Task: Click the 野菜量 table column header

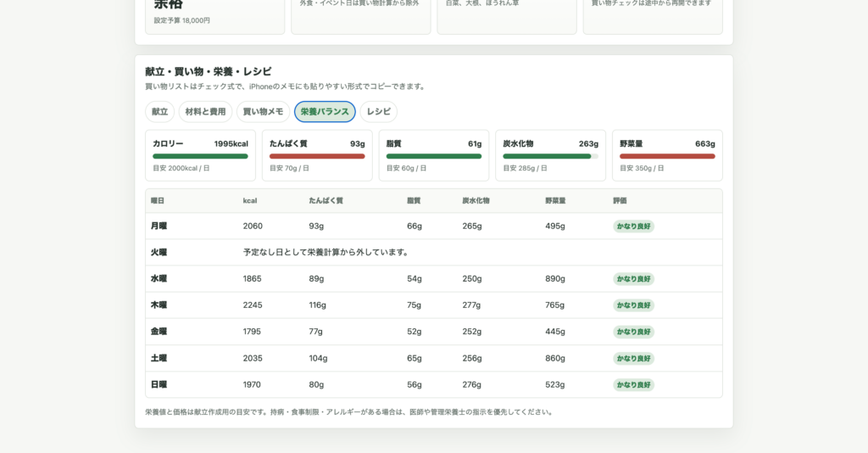Action: click(555, 201)
